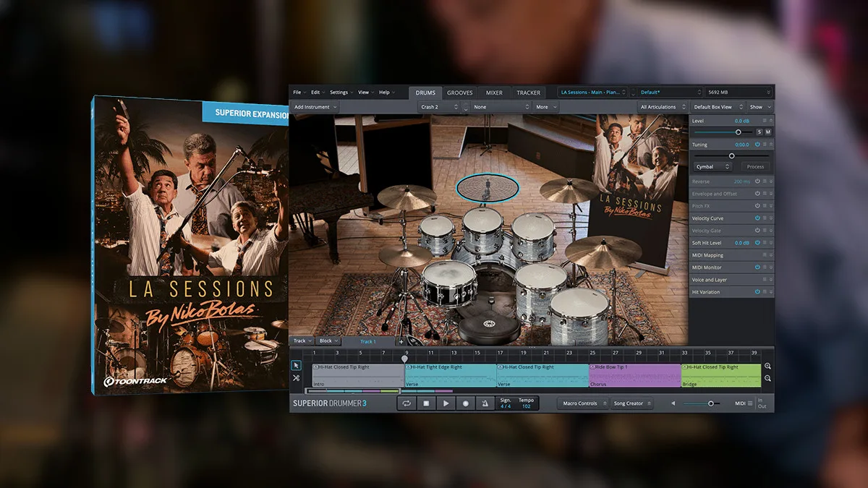Open the Crash 2 instrument selector
This screenshot has height=488, width=868.
439,107
